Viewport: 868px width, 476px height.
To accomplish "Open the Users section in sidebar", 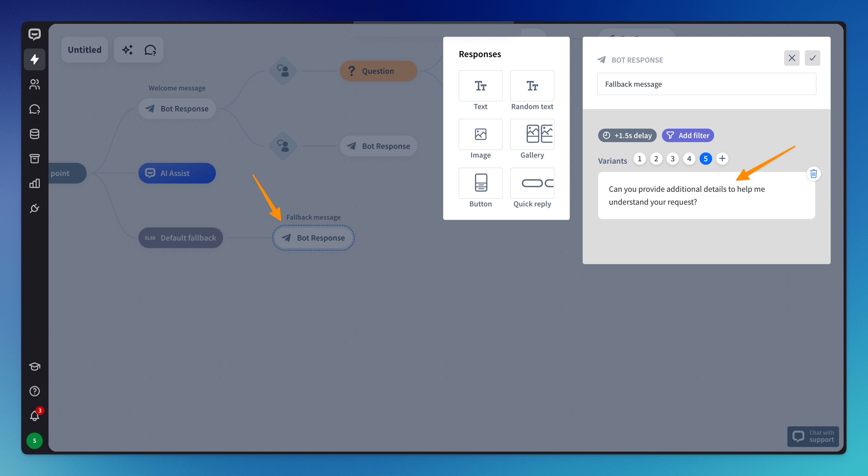I will tap(34, 84).
